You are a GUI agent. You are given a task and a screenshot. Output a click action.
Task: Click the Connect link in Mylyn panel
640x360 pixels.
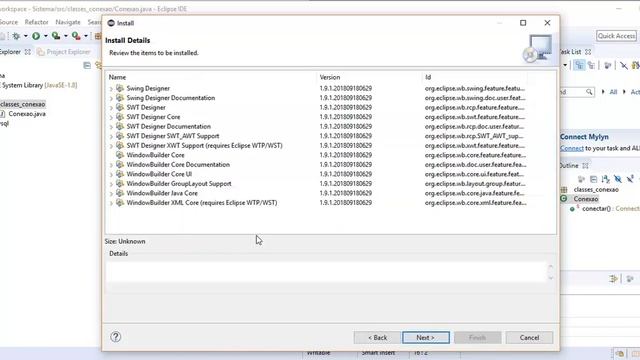coord(572,148)
